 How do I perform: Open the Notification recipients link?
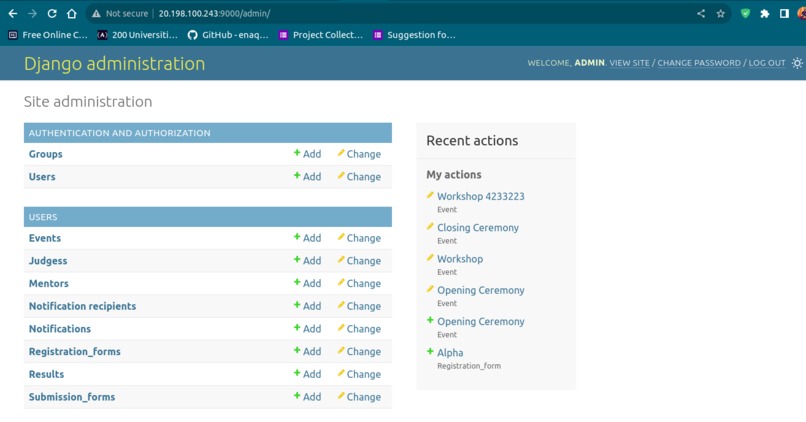click(82, 306)
